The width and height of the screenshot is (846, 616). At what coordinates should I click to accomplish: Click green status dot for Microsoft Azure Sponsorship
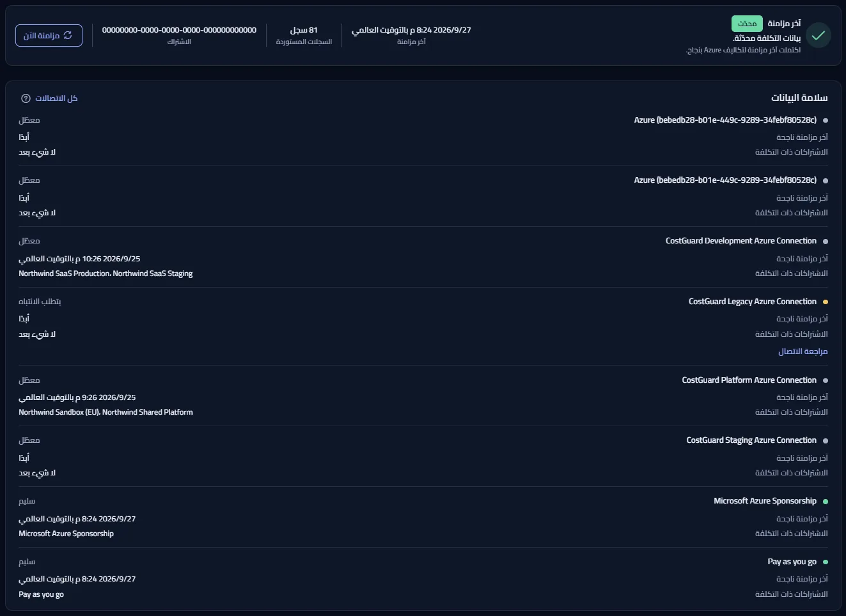point(826,502)
